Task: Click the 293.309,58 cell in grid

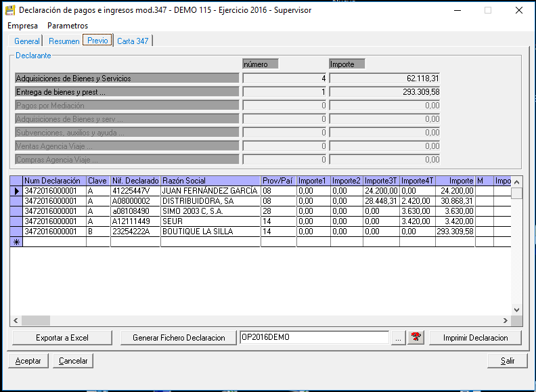Action: (455, 232)
